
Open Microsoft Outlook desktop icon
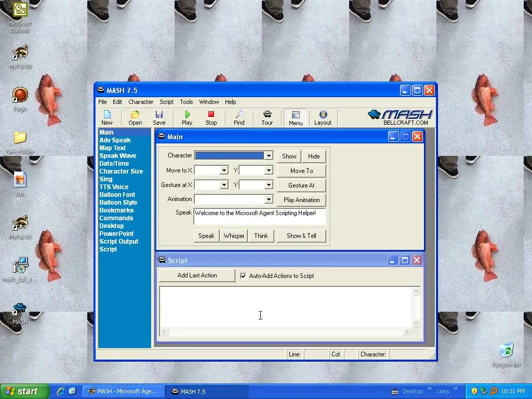tap(20, 18)
